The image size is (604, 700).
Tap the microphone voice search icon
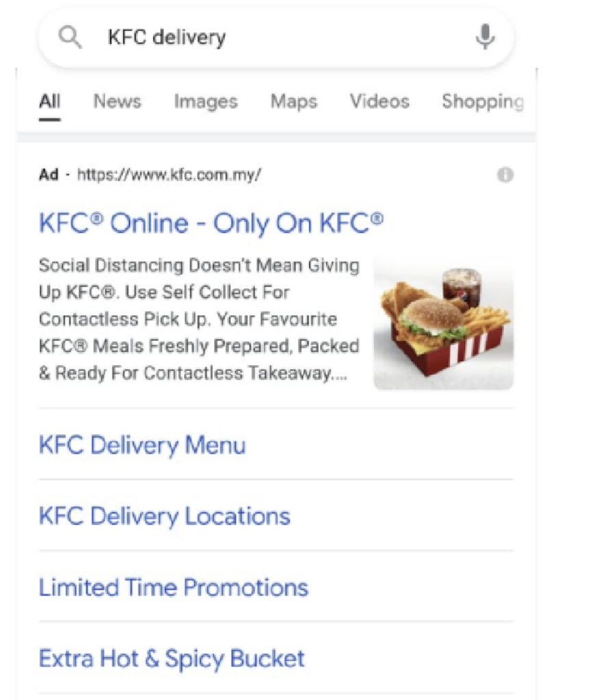pyautogui.click(x=485, y=37)
